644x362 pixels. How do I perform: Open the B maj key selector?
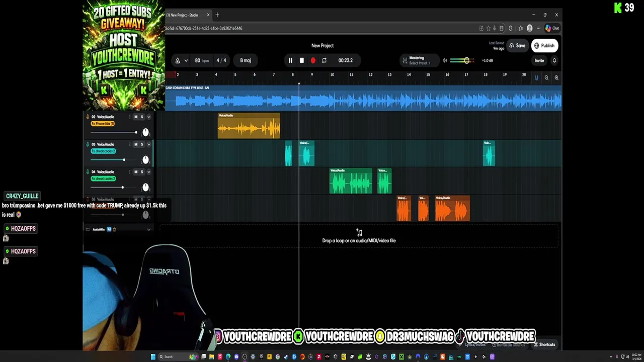(245, 60)
